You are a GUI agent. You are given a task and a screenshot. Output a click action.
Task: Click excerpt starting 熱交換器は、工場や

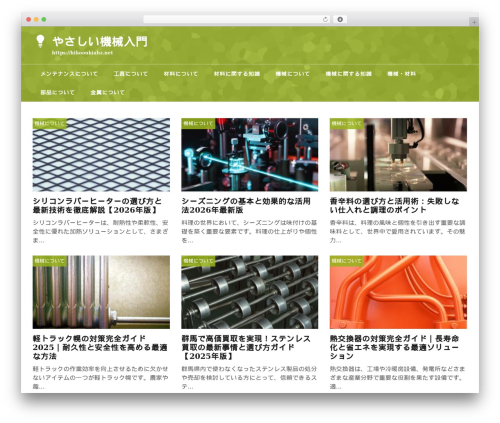point(398,378)
